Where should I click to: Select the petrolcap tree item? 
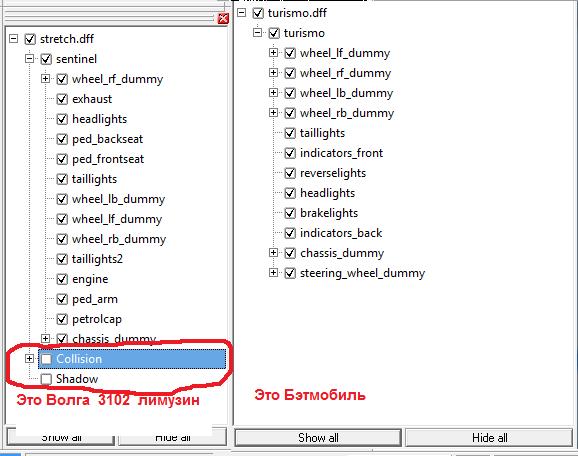click(x=97, y=319)
